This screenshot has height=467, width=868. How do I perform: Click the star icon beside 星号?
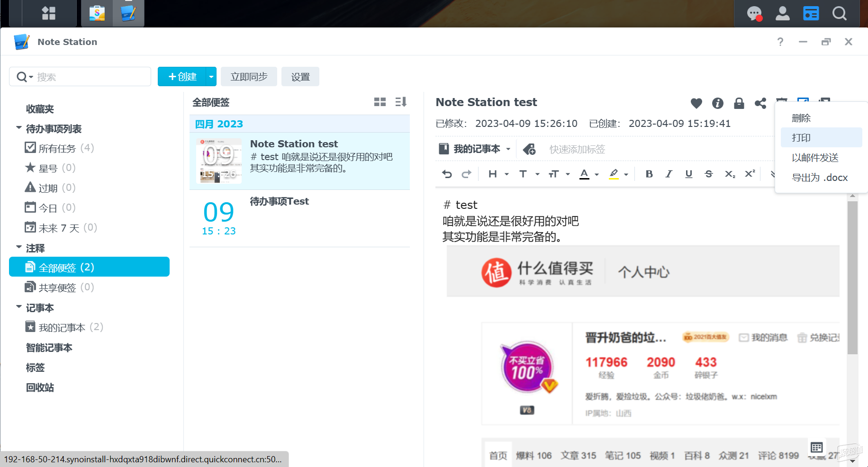(30, 167)
